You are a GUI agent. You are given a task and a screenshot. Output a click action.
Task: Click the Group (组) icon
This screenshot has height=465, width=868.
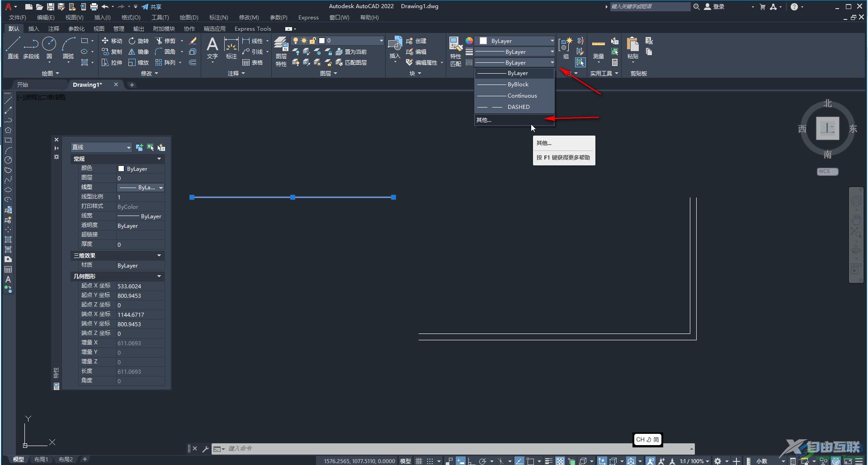point(566,47)
